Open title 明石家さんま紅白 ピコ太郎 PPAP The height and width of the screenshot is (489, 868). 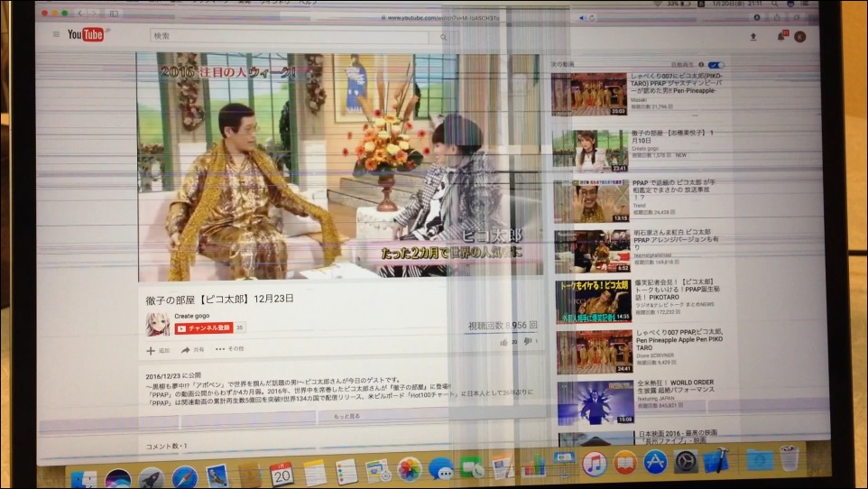[676, 240]
